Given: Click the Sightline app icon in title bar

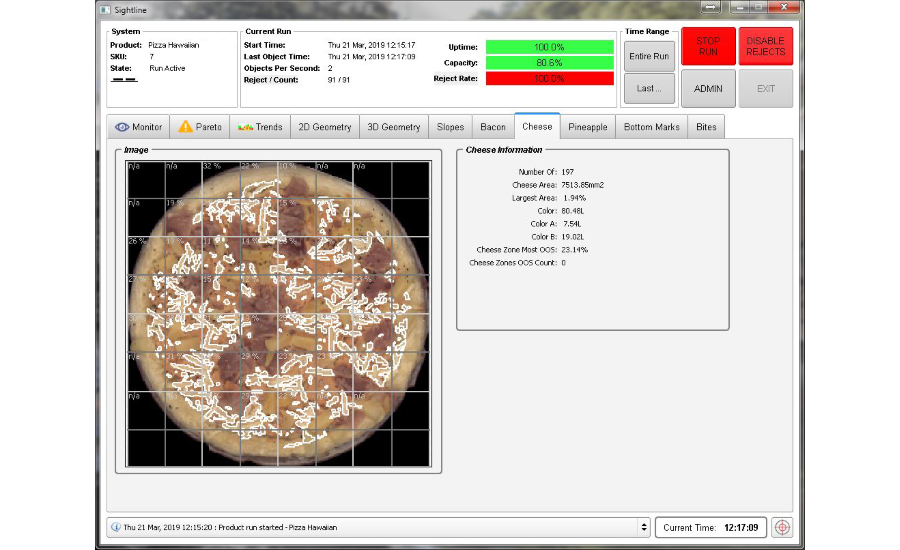Looking at the screenshot, I should click(x=107, y=9).
